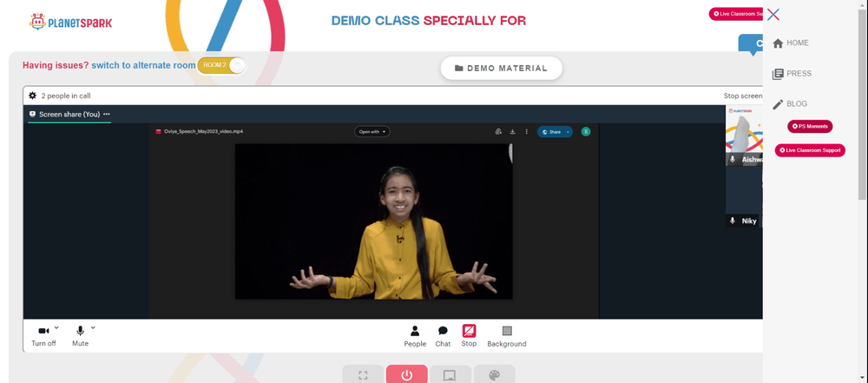
Task: Go to HOME in side menu
Action: (791, 43)
